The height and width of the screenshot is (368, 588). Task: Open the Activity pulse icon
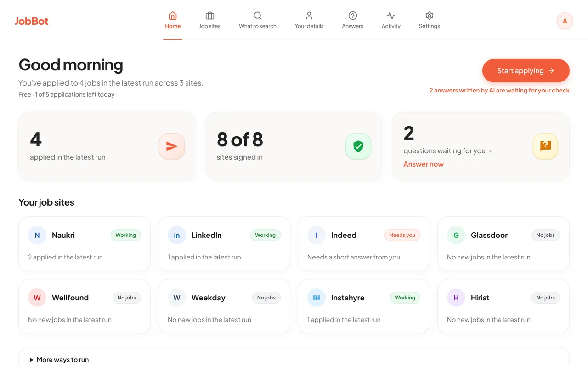[391, 16]
